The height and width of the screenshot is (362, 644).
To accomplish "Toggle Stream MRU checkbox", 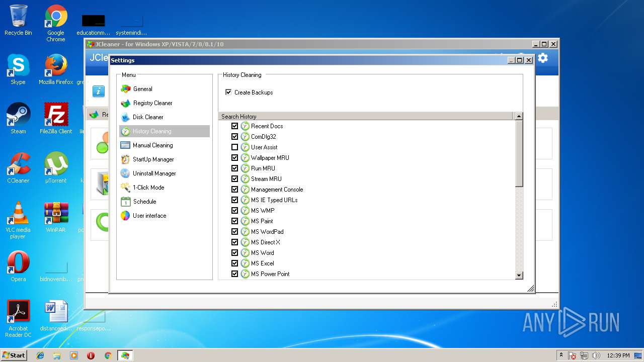I will point(234,179).
